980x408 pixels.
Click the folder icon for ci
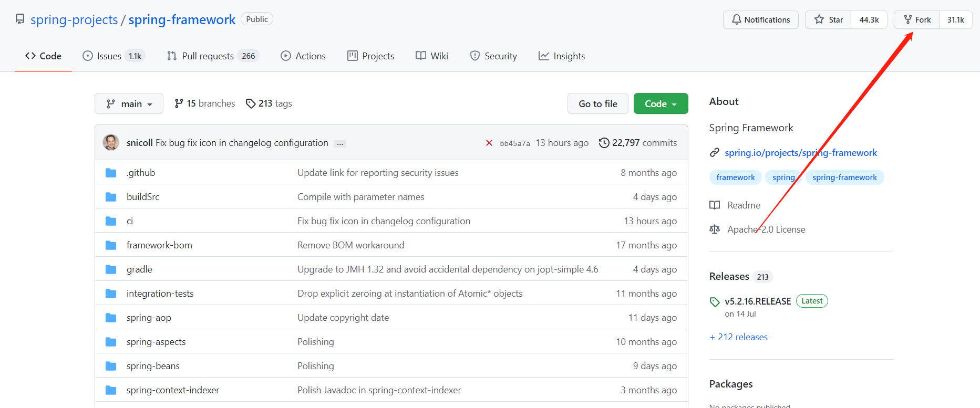click(111, 221)
